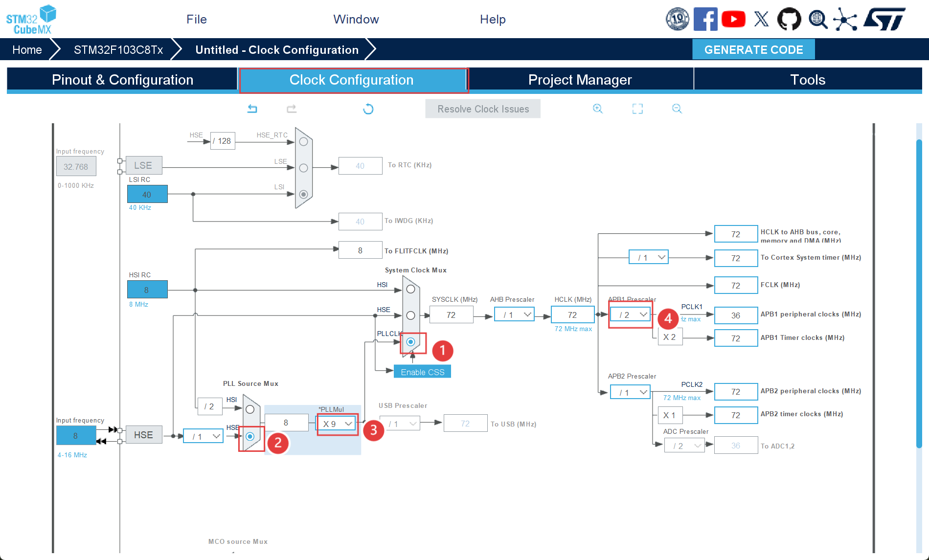
Task: Click the LSE oscillator block
Action: tap(143, 165)
